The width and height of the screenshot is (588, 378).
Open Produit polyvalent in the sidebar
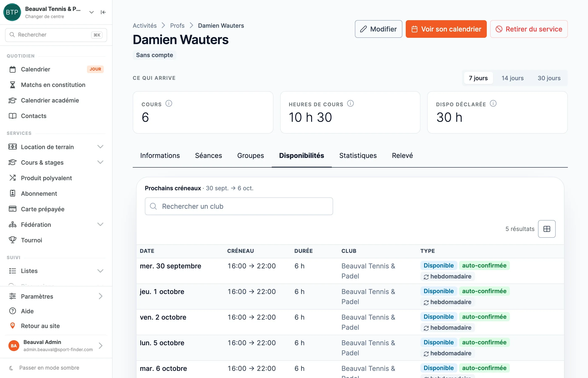(56, 178)
